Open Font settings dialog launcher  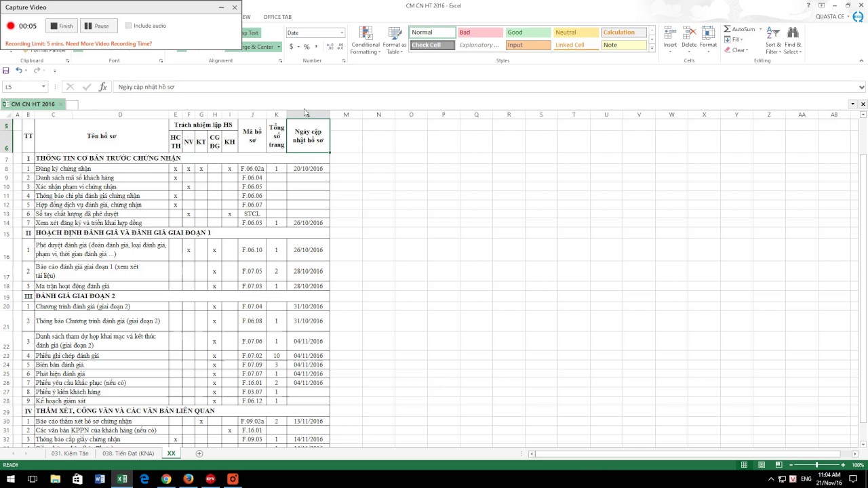pos(161,61)
